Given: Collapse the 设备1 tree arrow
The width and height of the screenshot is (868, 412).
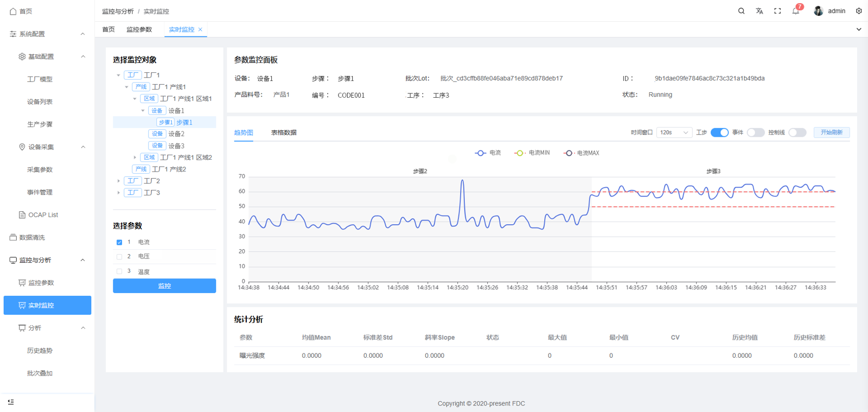Looking at the screenshot, I should pyautogui.click(x=143, y=111).
